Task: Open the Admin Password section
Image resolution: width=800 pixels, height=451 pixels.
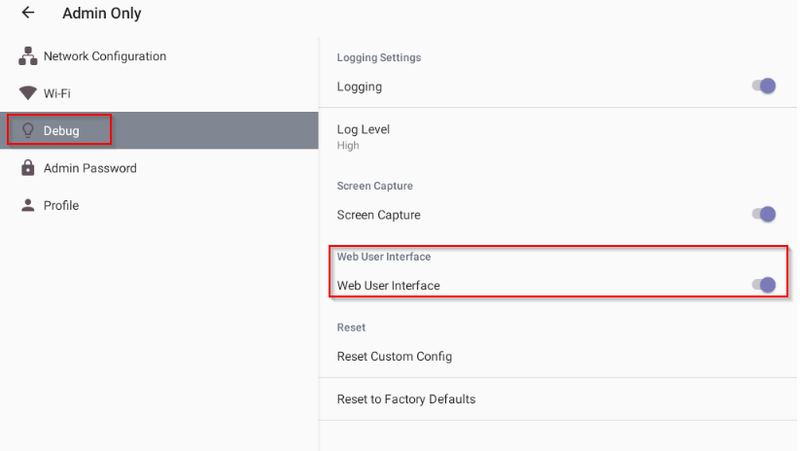Action: (159, 168)
